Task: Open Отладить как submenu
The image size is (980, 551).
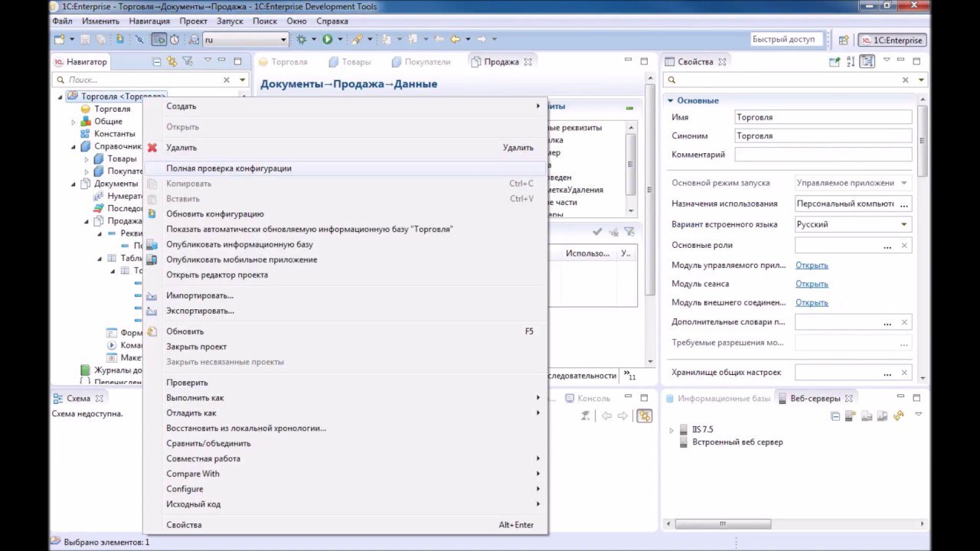Action: pyautogui.click(x=345, y=413)
